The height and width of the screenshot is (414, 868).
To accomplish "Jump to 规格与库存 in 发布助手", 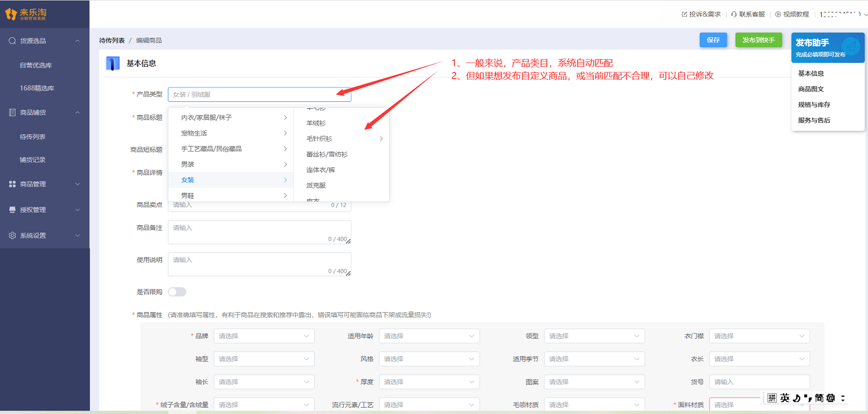I will coord(814,105).
